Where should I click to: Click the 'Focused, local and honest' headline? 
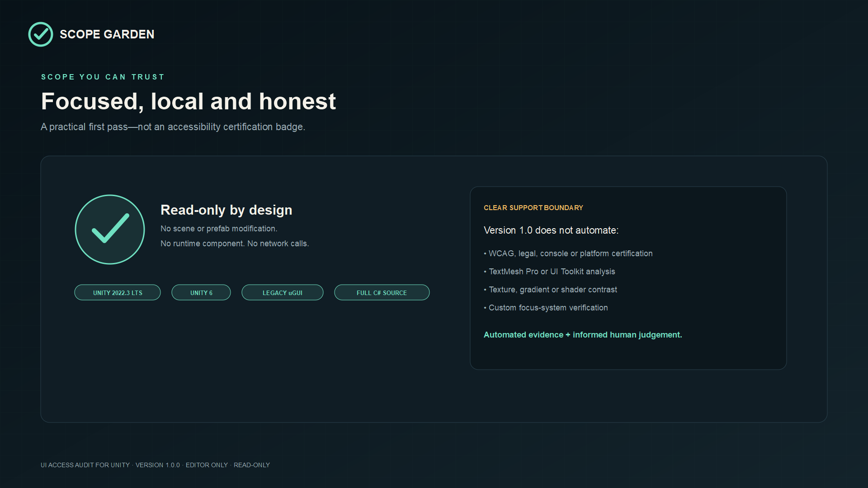click(189, 101)
